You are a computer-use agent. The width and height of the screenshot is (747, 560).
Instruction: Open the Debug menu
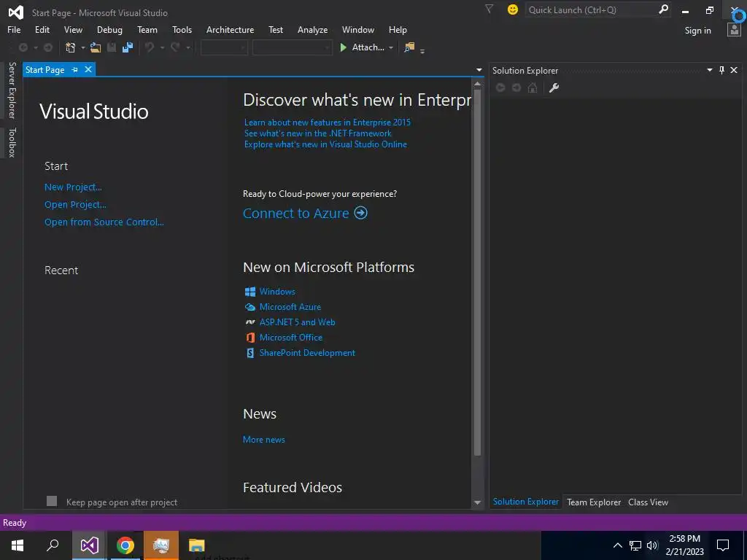tap(109, 29)
